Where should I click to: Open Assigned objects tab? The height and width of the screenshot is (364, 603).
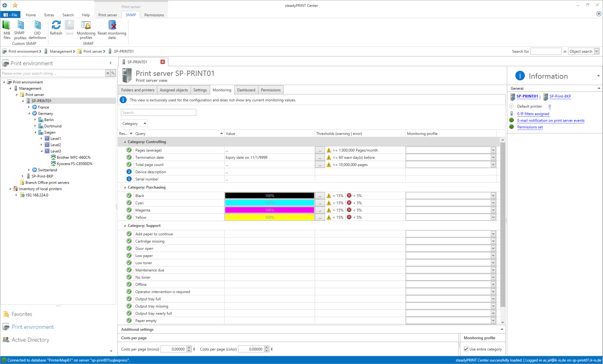click(174, 90)
